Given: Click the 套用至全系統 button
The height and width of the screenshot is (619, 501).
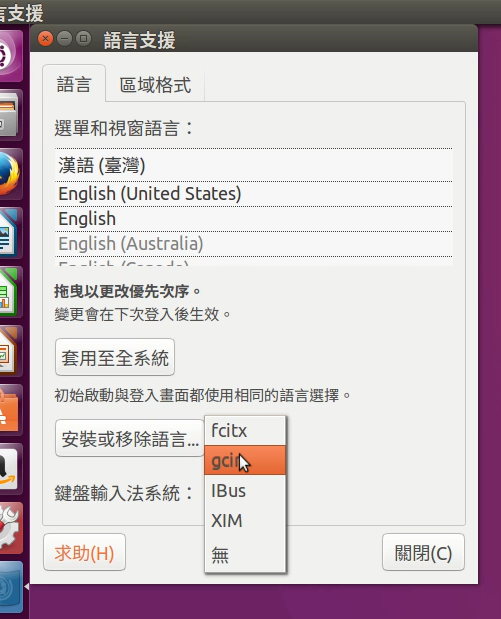Looking at the screenshot, I should coord(115,357).
